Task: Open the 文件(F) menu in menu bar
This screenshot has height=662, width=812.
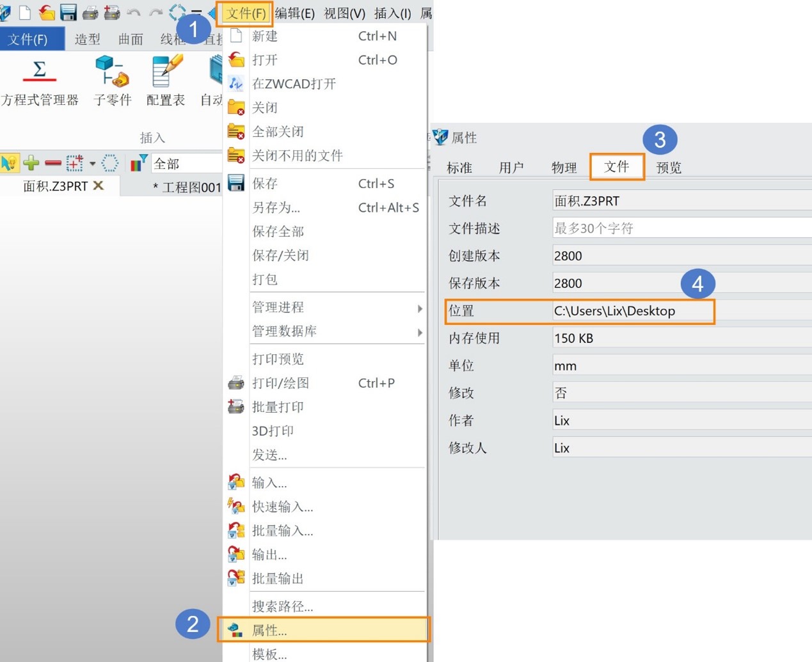Action: [246, 13]
